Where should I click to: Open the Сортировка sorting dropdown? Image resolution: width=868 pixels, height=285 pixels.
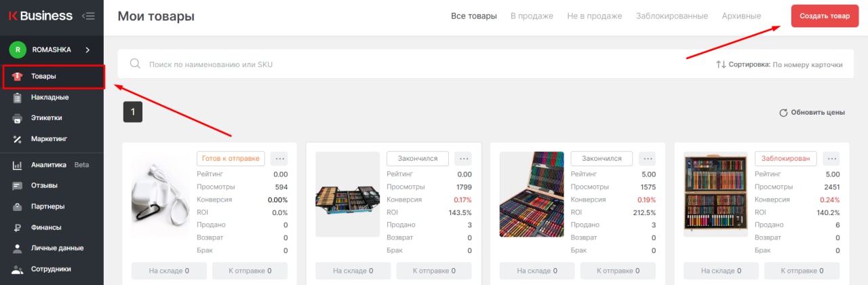(779, 64)
